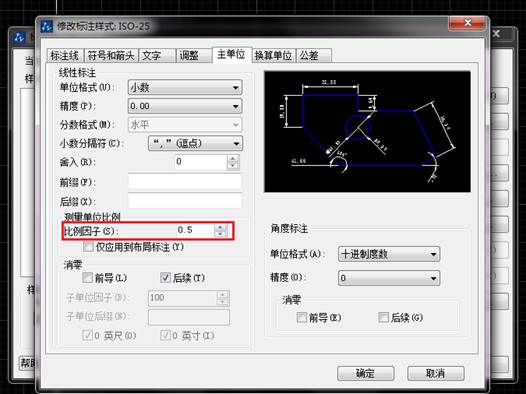This screenshot has width=526, height=394.
Task: Decrease the 舍入 value with down arrow
Action: (233, 166)
